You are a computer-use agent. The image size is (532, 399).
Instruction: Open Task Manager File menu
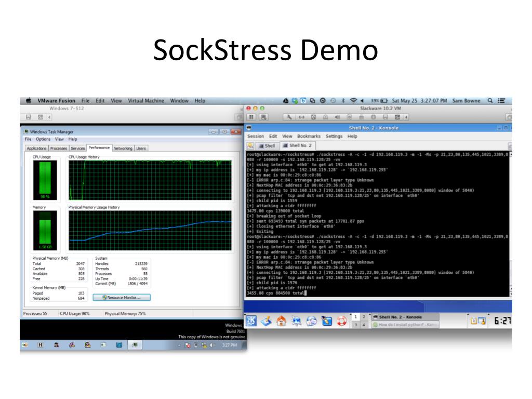pyautogui.click(x=28, y=139)
